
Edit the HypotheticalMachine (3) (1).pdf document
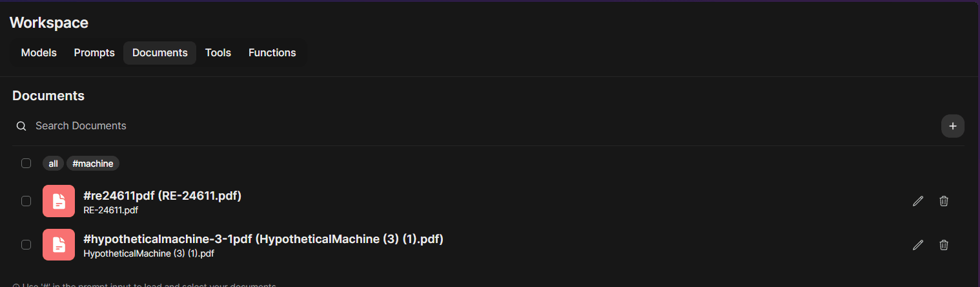tap(918, 245)
